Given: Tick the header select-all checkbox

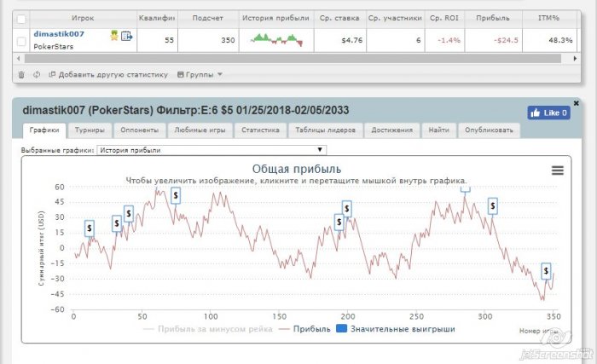Looking at the screenshot, I should coord(21,19).
